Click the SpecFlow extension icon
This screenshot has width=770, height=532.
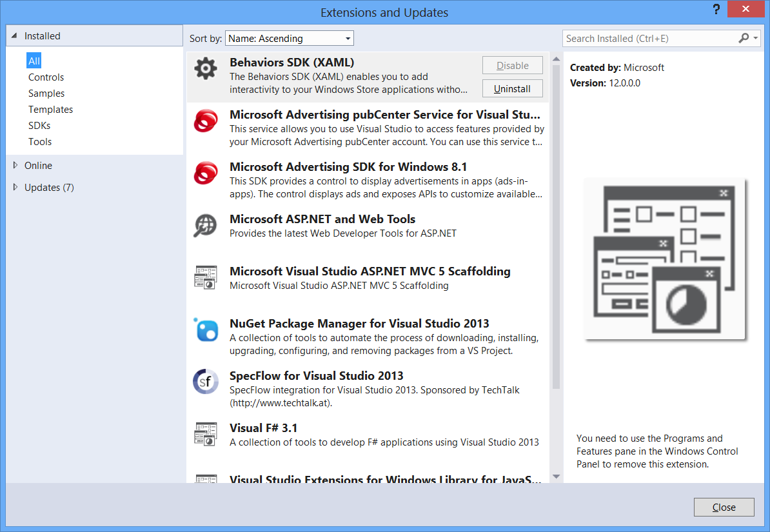coord(206,382)
